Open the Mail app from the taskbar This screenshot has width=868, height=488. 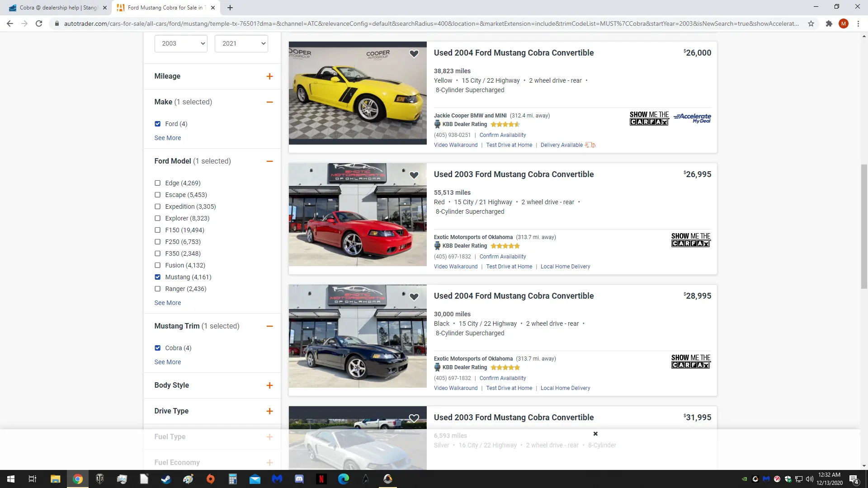click(x=255, y=479)
